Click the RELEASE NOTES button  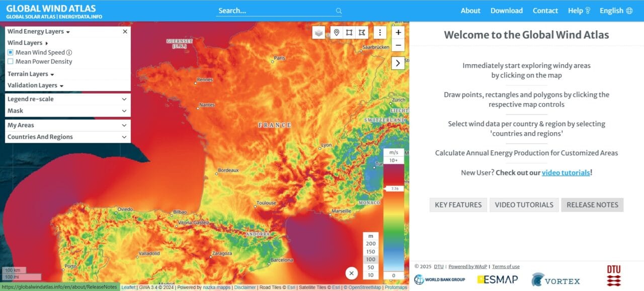pyautogui.click(x=592, y=205)
